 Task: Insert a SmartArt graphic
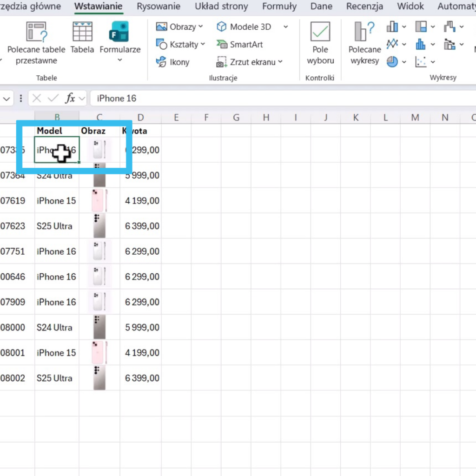tap(240, 45)
